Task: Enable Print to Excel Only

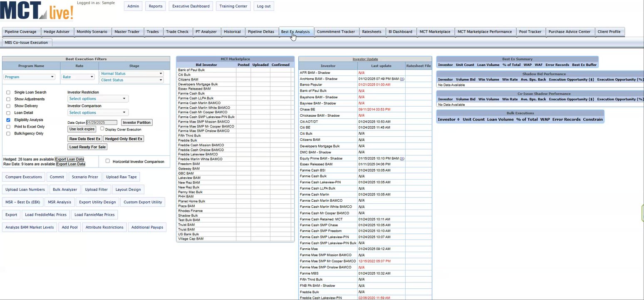Action: (x=9, y=127)
